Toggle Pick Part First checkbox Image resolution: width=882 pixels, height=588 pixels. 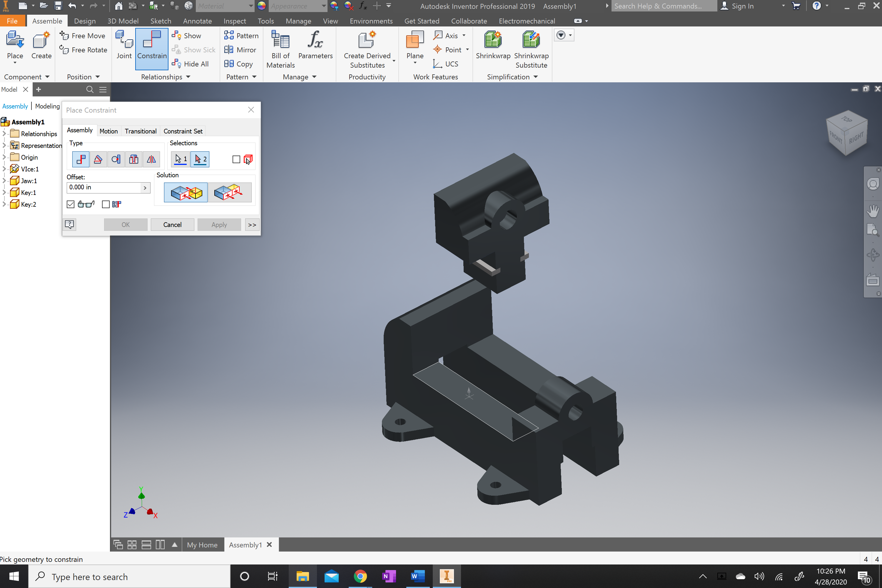click(x=236, y=160)
